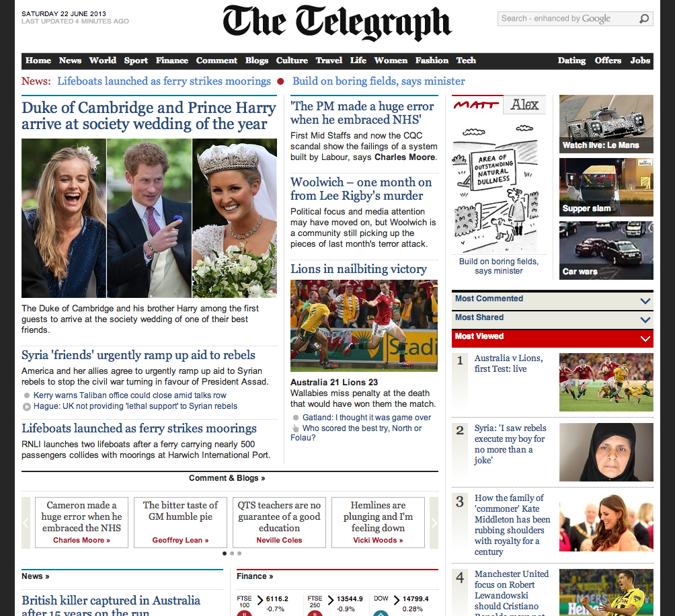Read 'The PM made a huge error' article

tap(362, 113)
